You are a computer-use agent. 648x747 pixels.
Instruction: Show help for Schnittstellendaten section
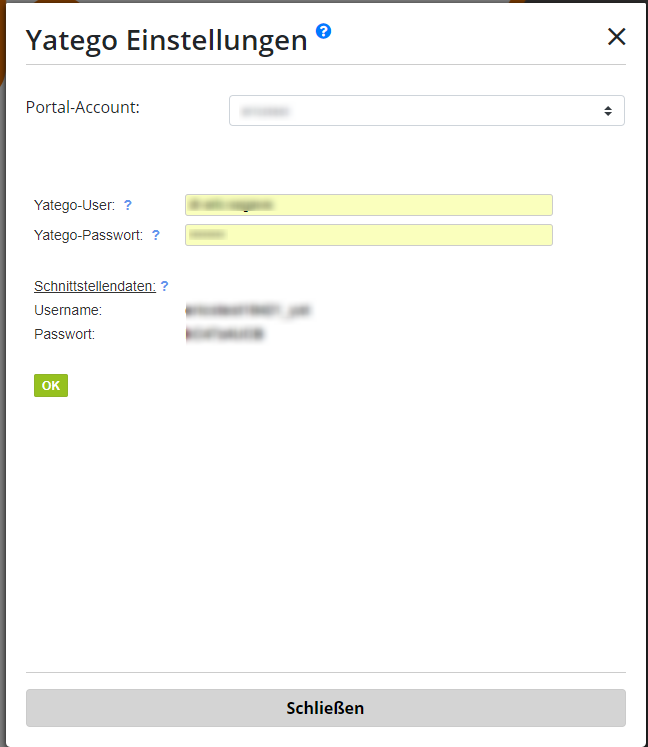pyautogui.click(x=164, y=286)
